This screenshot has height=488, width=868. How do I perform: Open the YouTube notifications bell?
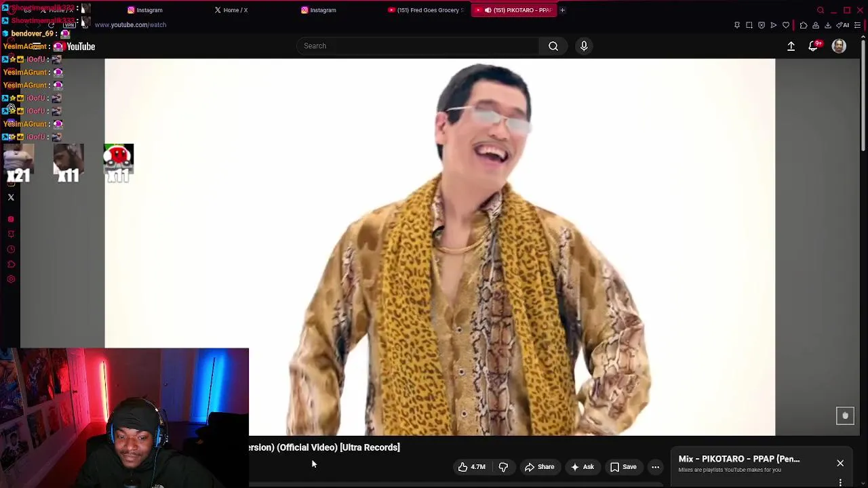(x=813, y=46)
